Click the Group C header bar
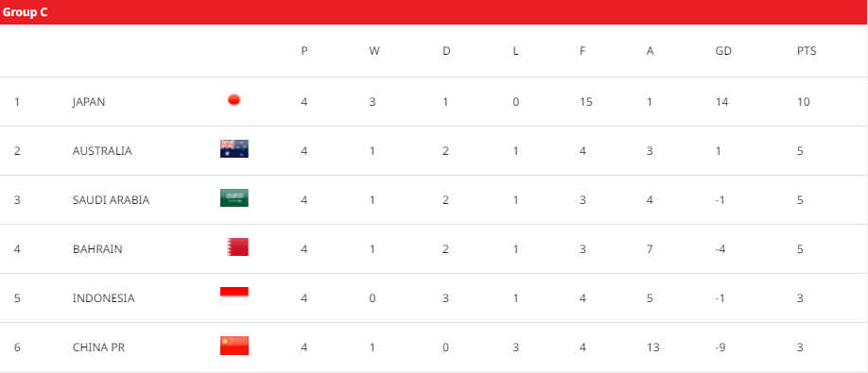The width and height of the screenshot is (868, 373). pos(434,12)
